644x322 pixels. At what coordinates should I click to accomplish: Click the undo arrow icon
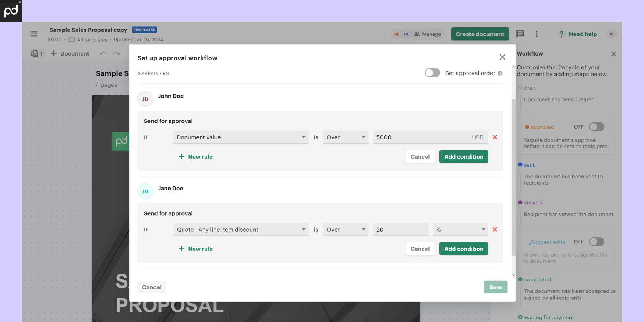pos(103,54)
